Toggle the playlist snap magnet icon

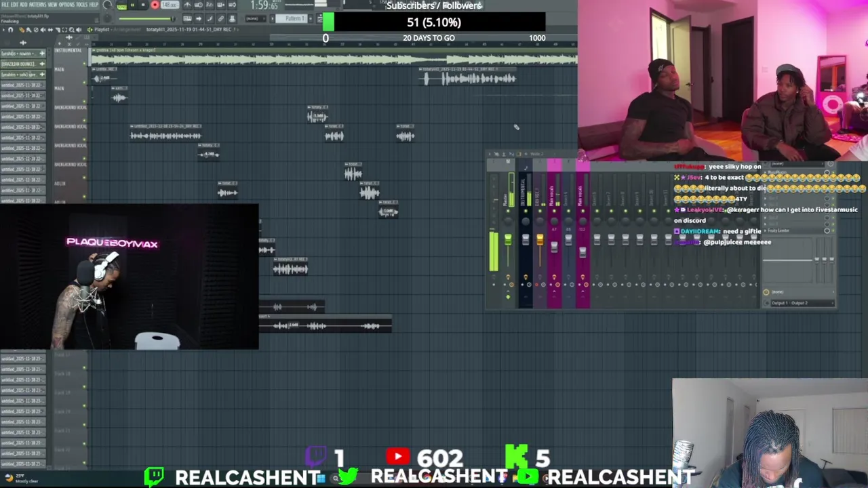[x=10, y=30]
